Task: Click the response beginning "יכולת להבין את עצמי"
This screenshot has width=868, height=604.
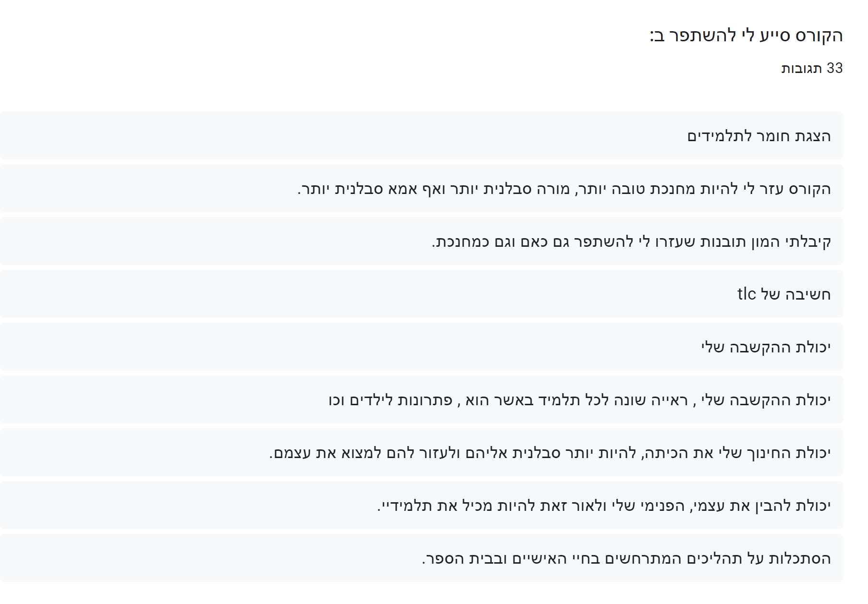Action: point(603,506)
